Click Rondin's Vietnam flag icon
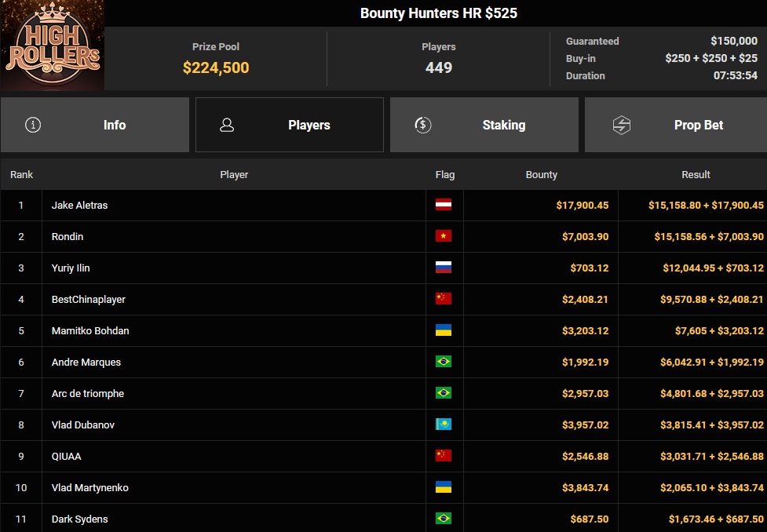The height and width of the screenshot is (532, 767). (x=444, y=236)
